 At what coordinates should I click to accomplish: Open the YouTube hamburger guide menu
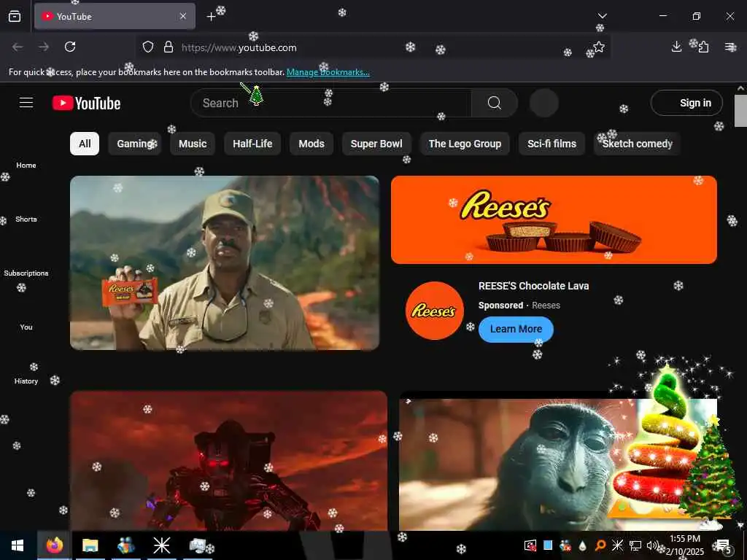click(26, 103)
